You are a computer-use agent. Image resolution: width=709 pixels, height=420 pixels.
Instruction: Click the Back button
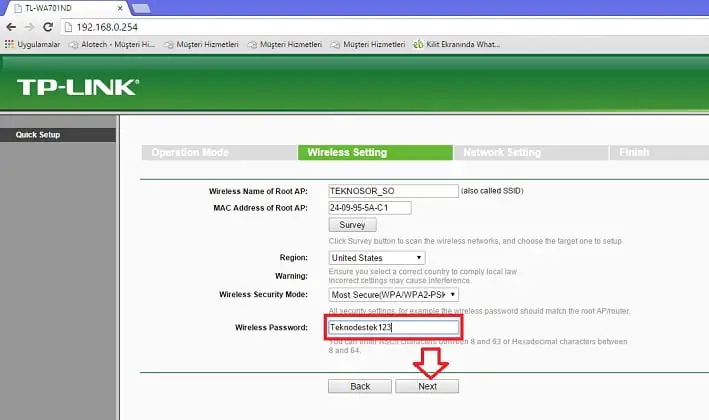pyautogui.click(x=360, y=387)
